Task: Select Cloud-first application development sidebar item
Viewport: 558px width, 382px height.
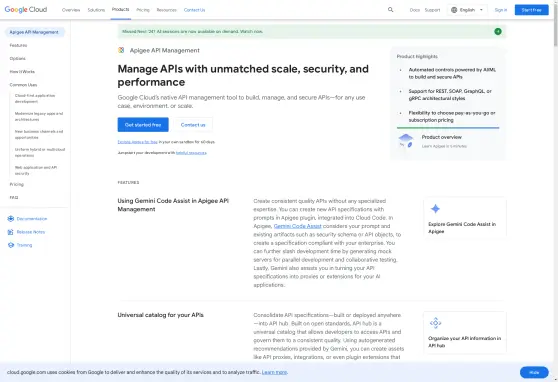Action: pos(35,98)
